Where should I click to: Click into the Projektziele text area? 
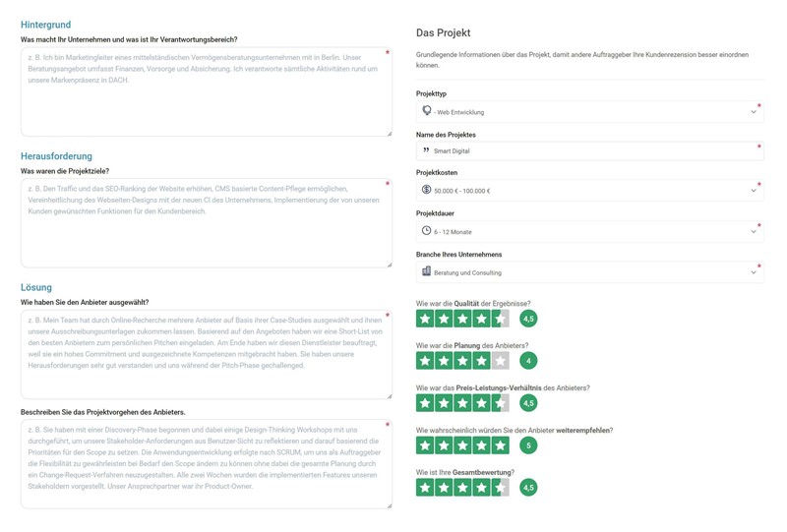[207, 223]
